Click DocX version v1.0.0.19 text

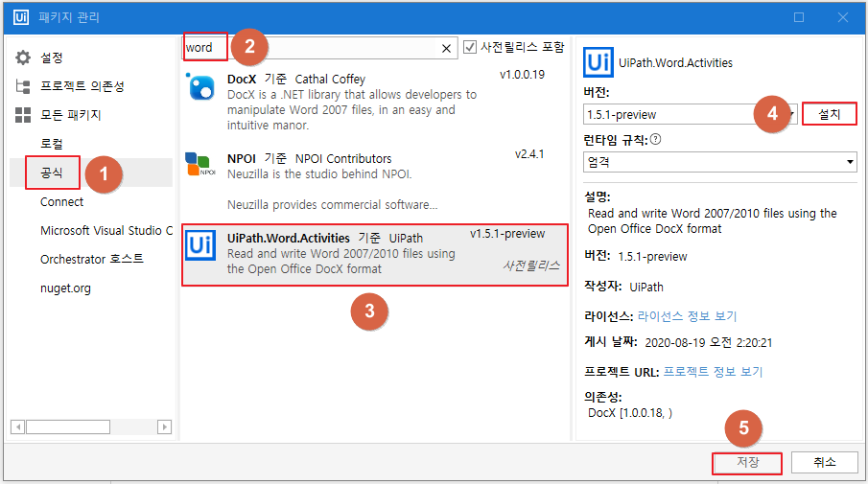point(522,75)
